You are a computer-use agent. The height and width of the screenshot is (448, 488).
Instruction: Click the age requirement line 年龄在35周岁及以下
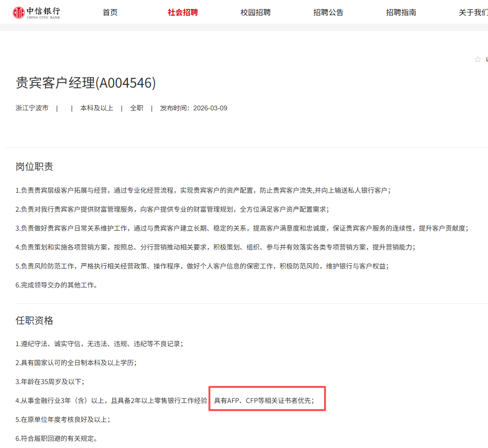(53, 382)
